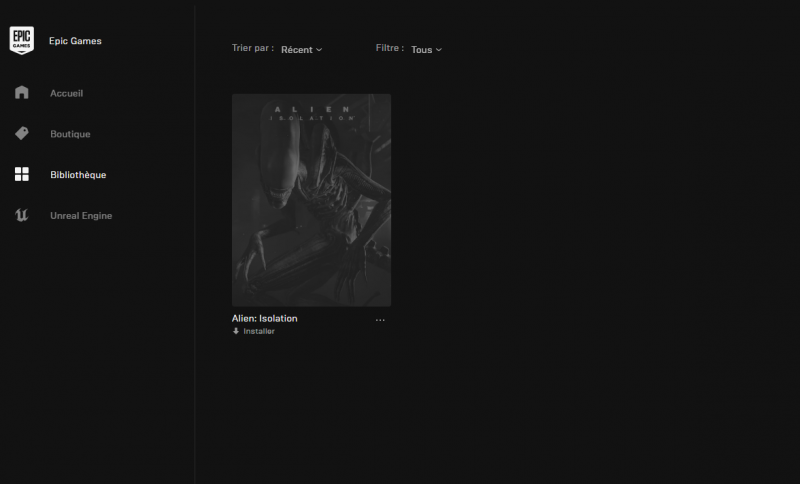Click the Filtre label
The width and height of the screenshot is (800, 484).
390,48
